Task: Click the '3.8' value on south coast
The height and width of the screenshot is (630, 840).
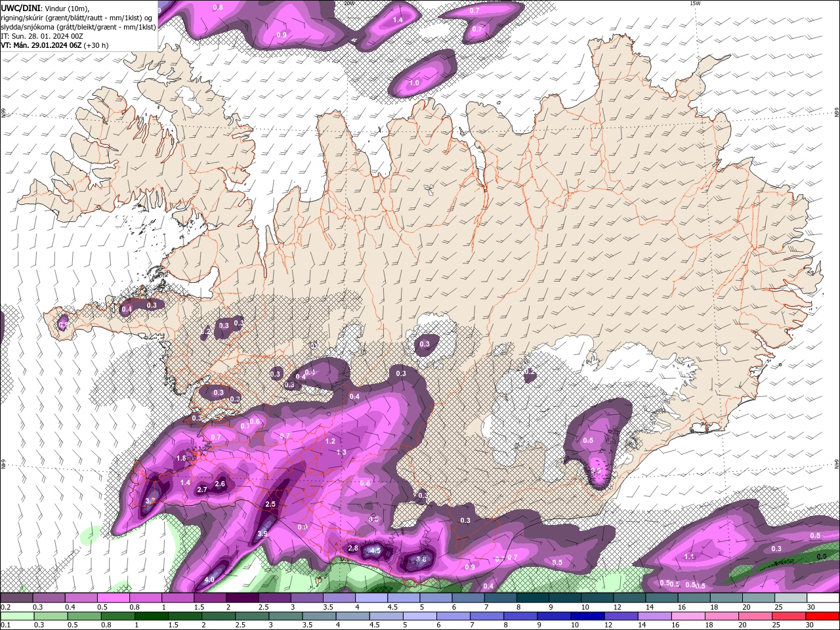Action: point(421,560)
